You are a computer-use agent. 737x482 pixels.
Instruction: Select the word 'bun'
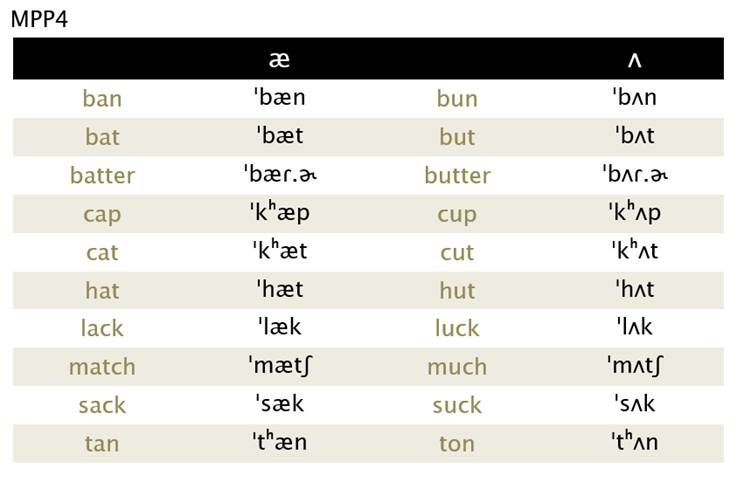tap(457, 99)
